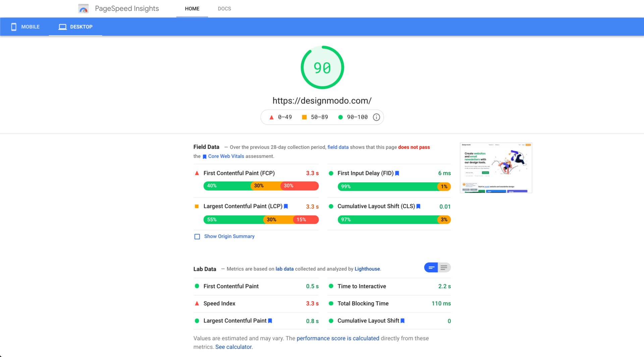Image resolution: width=644 pixels, height=357 pixels.
Task: Click the FID distribution bar
Action: (394, 187)
